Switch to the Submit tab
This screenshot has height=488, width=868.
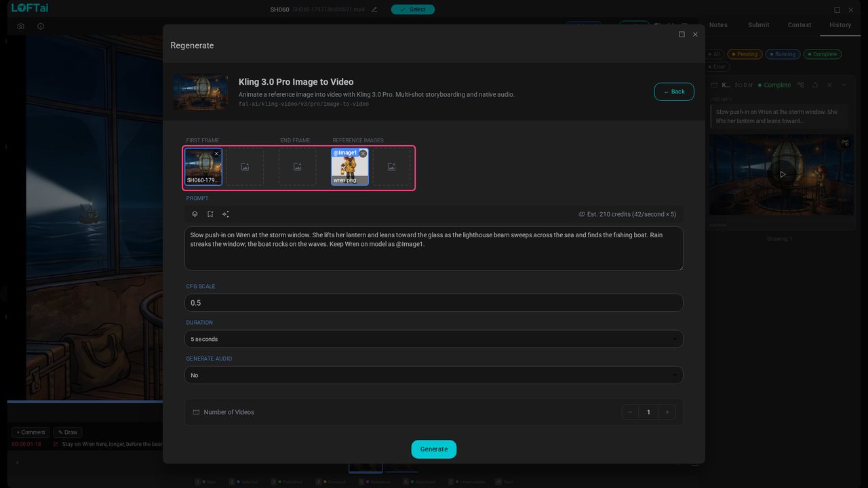tap(759, 25)
